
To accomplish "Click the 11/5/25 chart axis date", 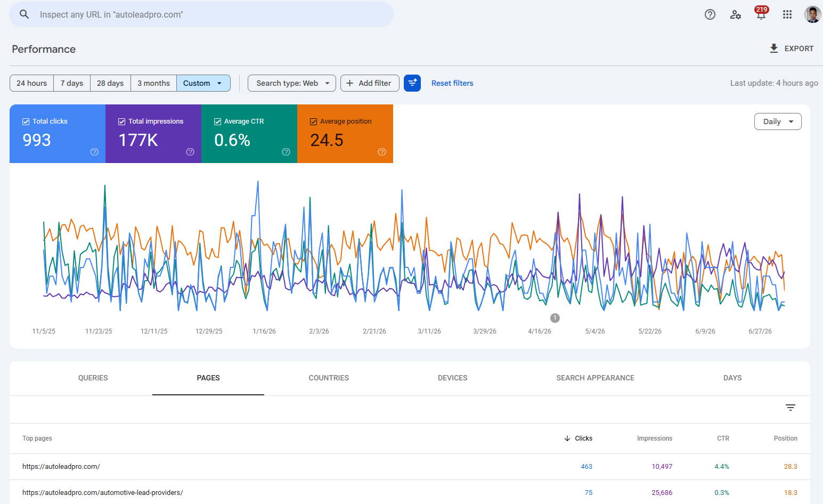I will click(x=44, y=331).
